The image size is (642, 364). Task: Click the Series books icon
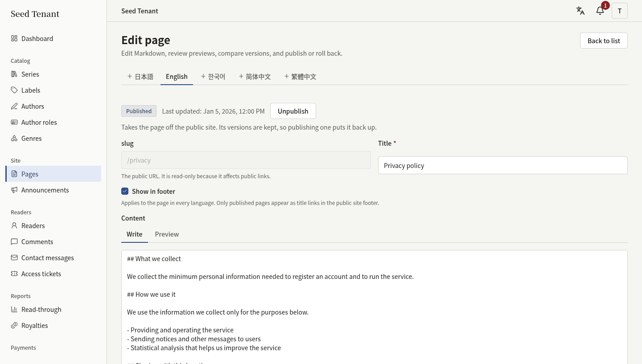tap(14, 74)
